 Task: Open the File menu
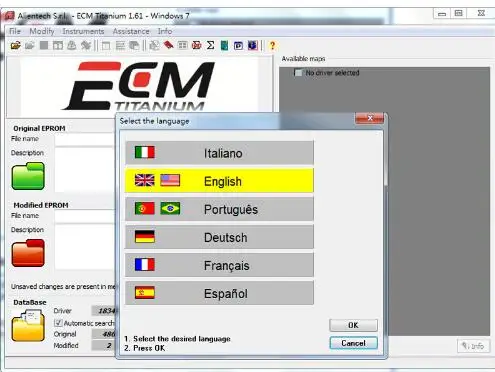point(15,31)
